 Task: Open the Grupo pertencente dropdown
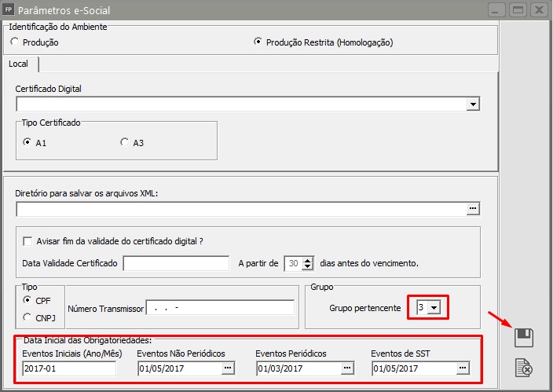(435, 309)
